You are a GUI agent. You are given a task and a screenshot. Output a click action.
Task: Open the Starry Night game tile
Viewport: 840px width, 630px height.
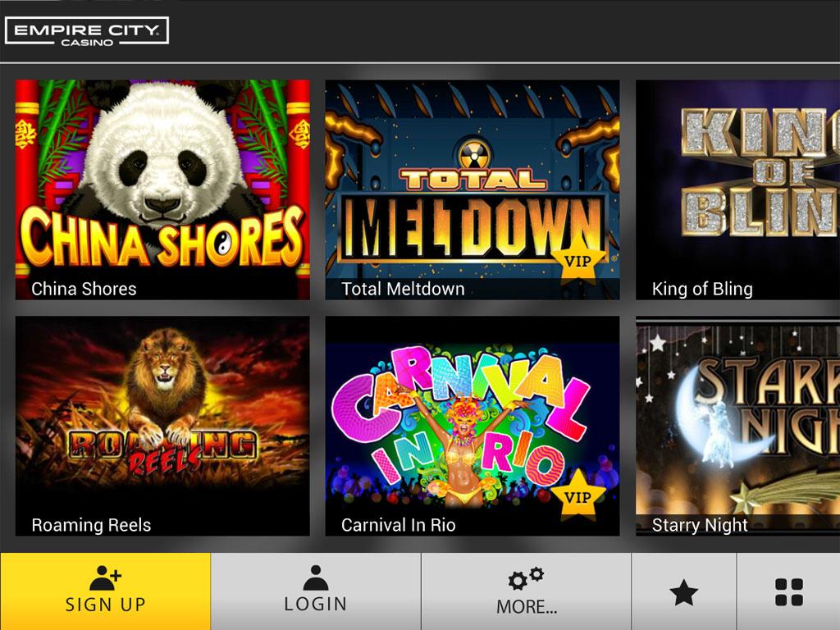[x=737, y=426]
